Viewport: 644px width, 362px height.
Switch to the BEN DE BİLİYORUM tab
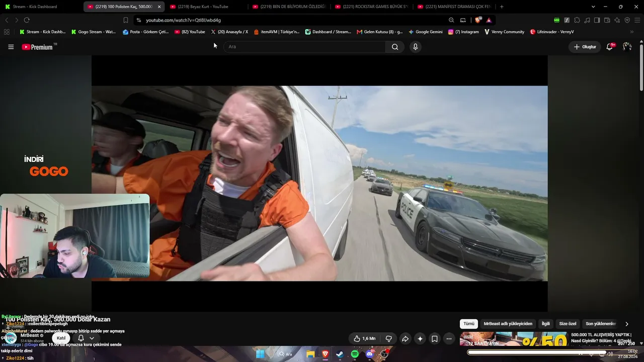pos(289,7)
